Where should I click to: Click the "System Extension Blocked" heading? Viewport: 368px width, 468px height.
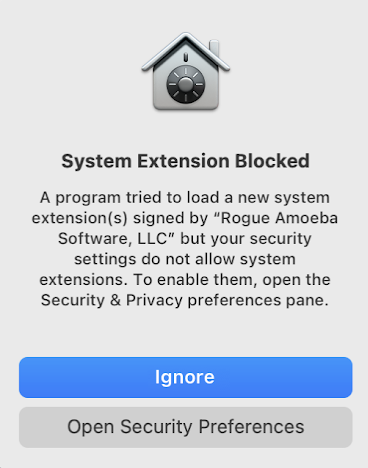[186, 161]
